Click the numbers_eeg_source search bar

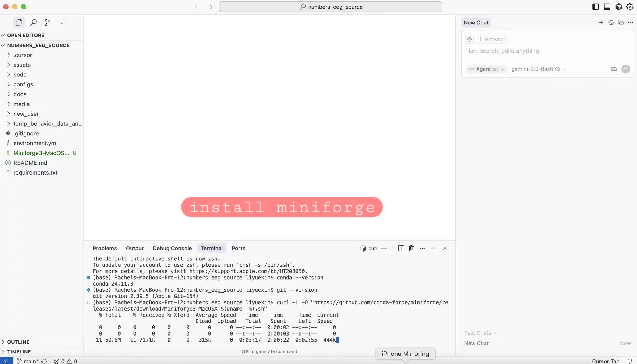[x=330, y=7]
